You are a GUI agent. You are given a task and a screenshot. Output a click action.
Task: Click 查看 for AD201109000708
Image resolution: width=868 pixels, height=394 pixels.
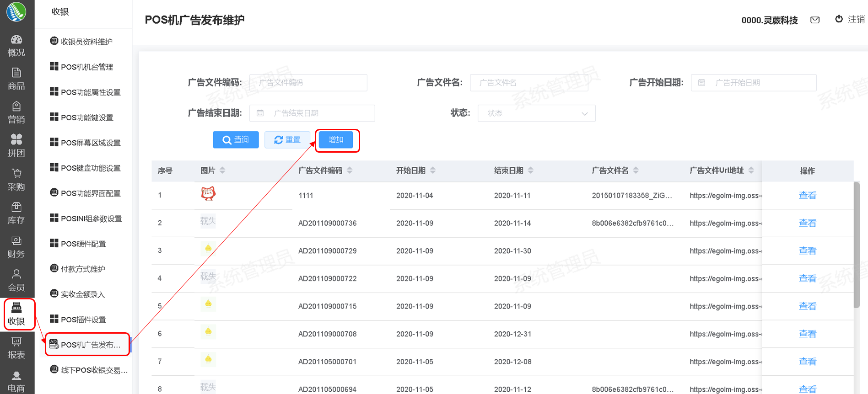[808, 334]
